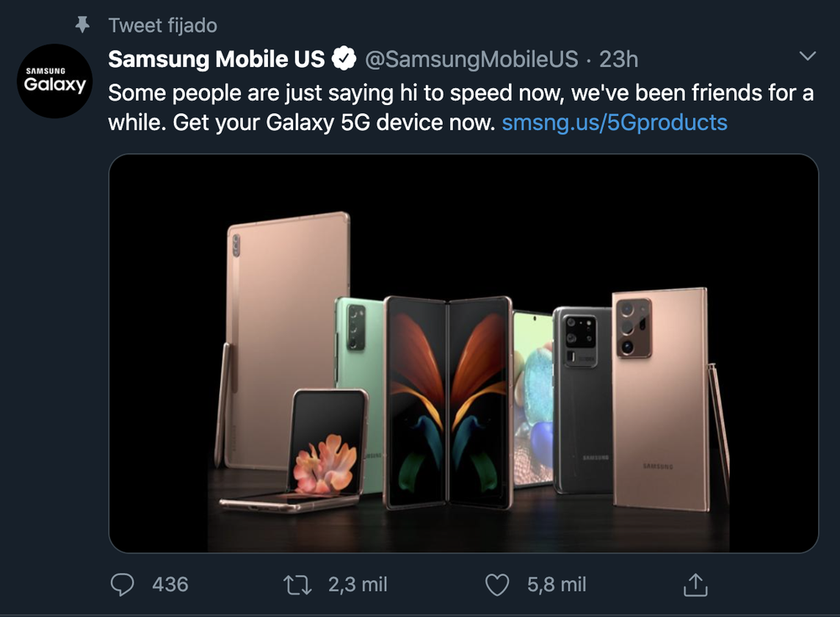Expand the tweet options chevron menu
Image resolution: width=840 pixels, height=617 pixels.
tap(807, 56)
